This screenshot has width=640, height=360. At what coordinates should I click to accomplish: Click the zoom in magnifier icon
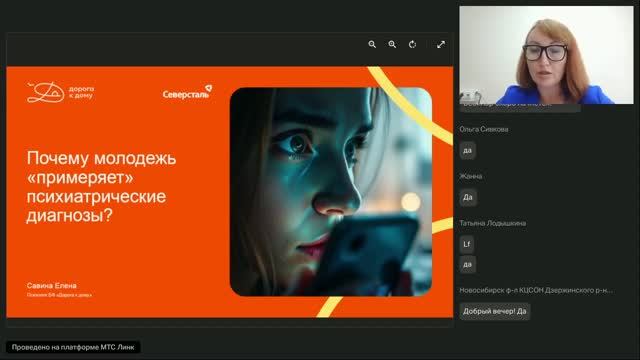click(392, 44)
